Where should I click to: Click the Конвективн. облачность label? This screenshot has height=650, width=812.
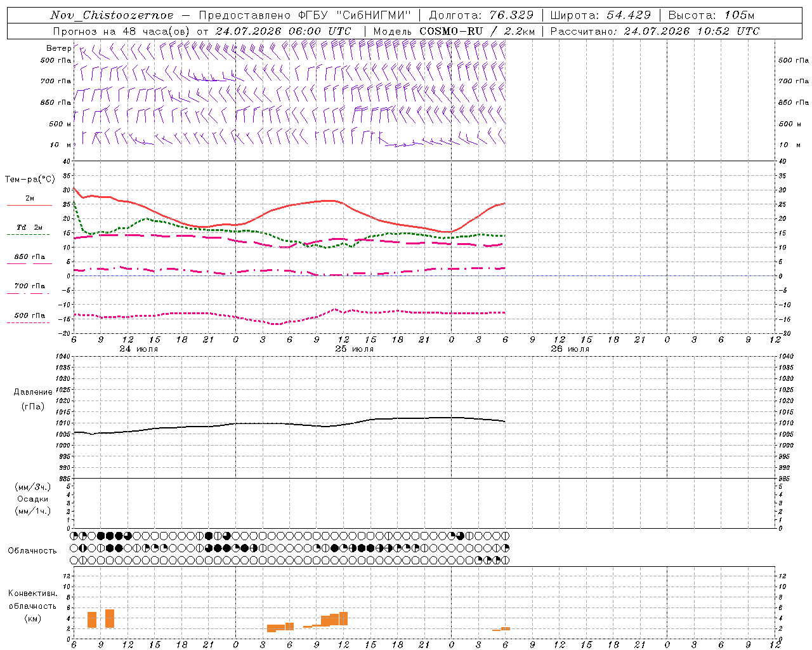tap(32, 606)
